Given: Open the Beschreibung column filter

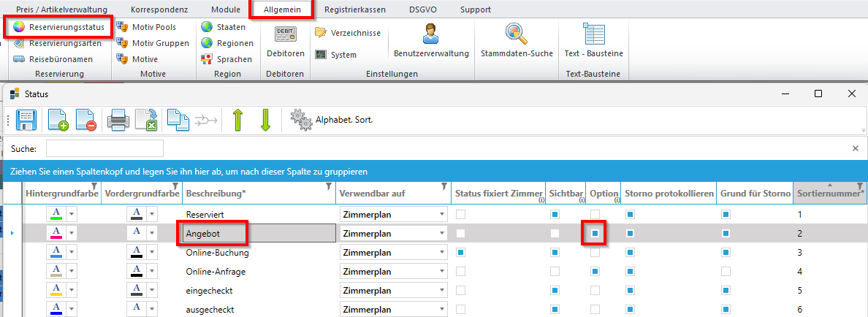Looking at the screenshot, I should (327, 187).
